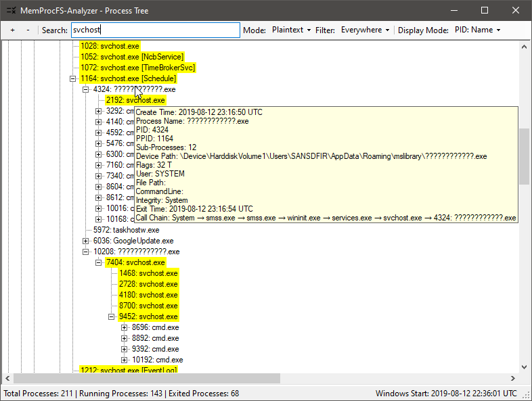Expand the 6036 GoogleUpdate.exe node
This screenshot has height=401, width=532.
[86, 241]
